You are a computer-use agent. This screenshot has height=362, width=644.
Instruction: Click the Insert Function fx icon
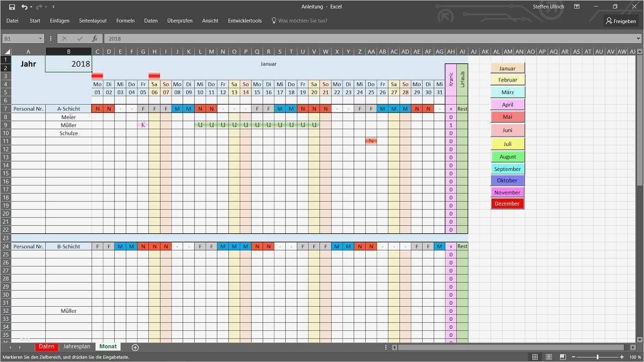[x=95, y=39]
